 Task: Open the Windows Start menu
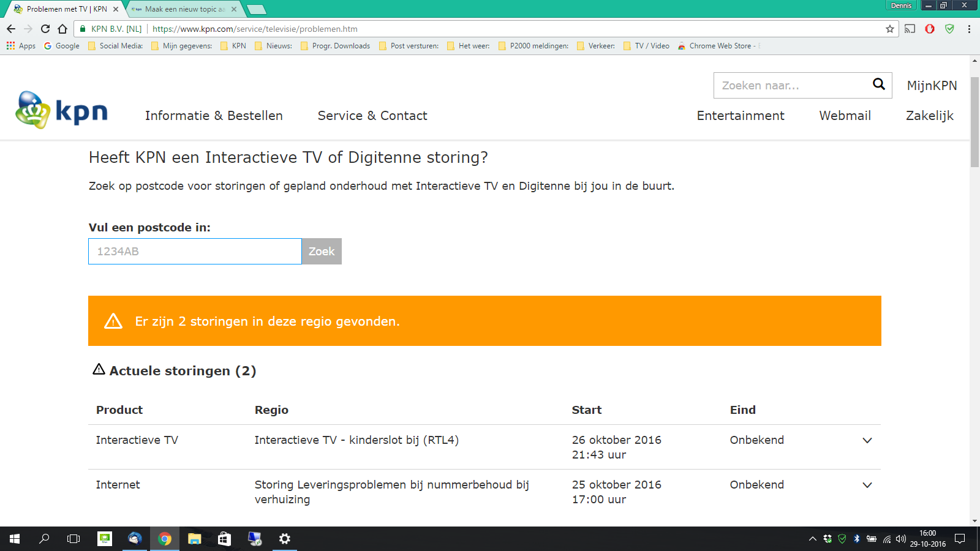tap(15, 539)
